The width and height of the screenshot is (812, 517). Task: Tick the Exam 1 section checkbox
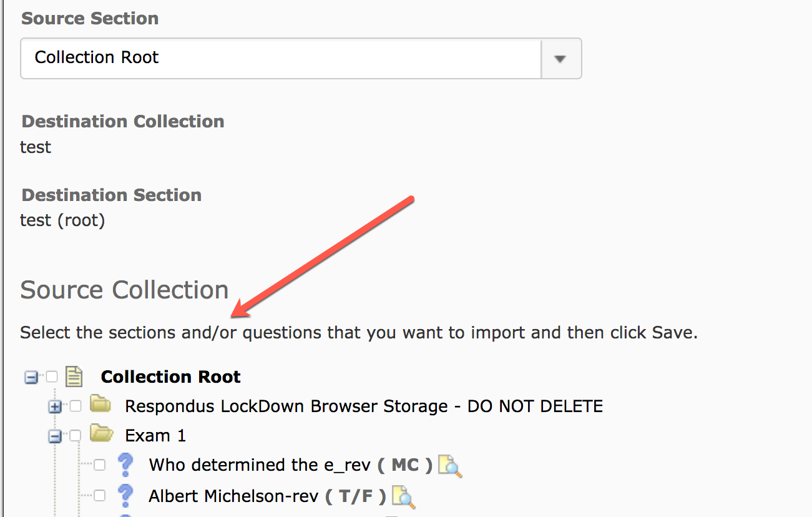click(x=76, y=436)
